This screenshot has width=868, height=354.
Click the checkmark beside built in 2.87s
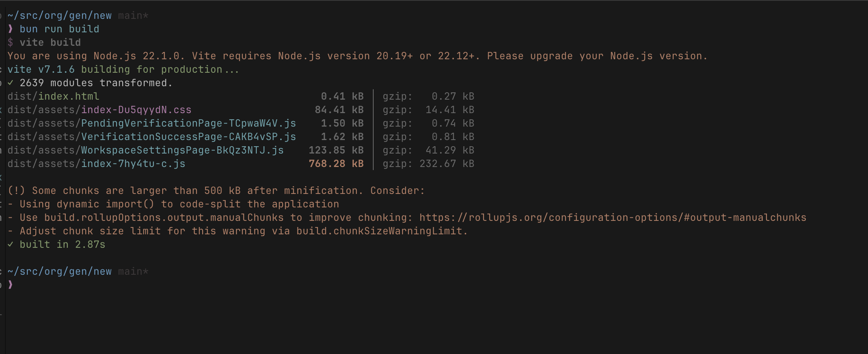pos(10,244)
